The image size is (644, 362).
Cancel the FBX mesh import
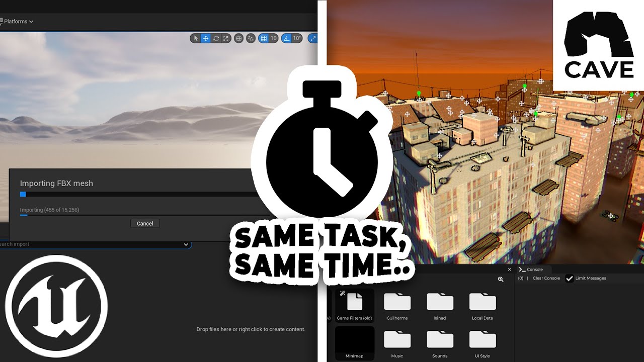[145, 223]
